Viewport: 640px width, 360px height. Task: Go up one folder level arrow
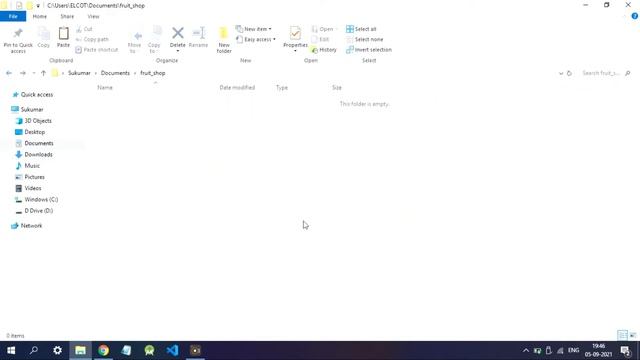43,73
